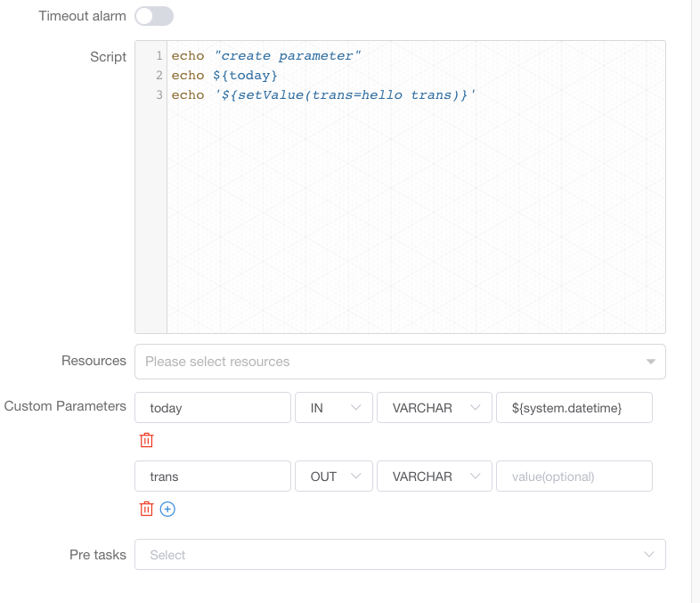700x603 pixels.
Task: Enable the Timeout alarm switch
Action: pyautogui.click(x=154, y=16)
